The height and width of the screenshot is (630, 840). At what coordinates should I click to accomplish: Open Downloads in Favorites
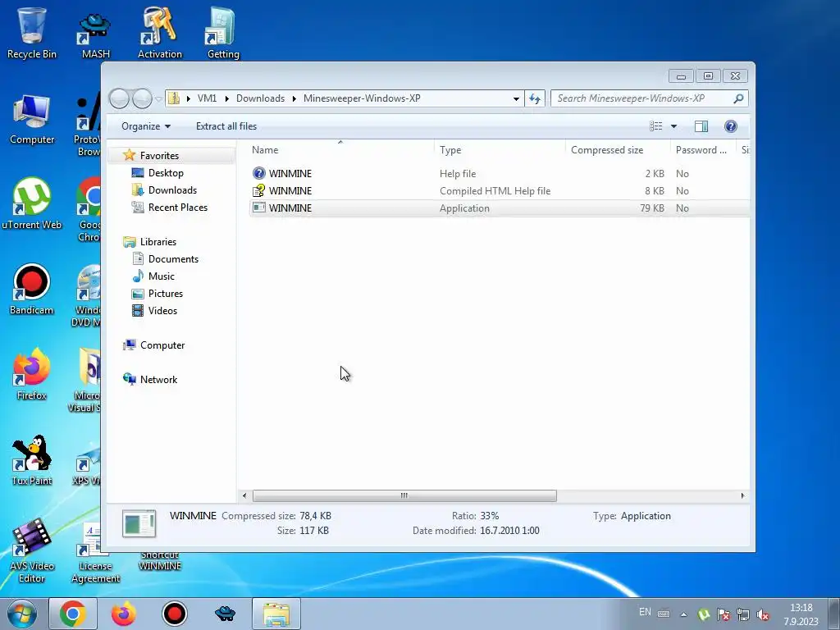click(x=172, y=189)
